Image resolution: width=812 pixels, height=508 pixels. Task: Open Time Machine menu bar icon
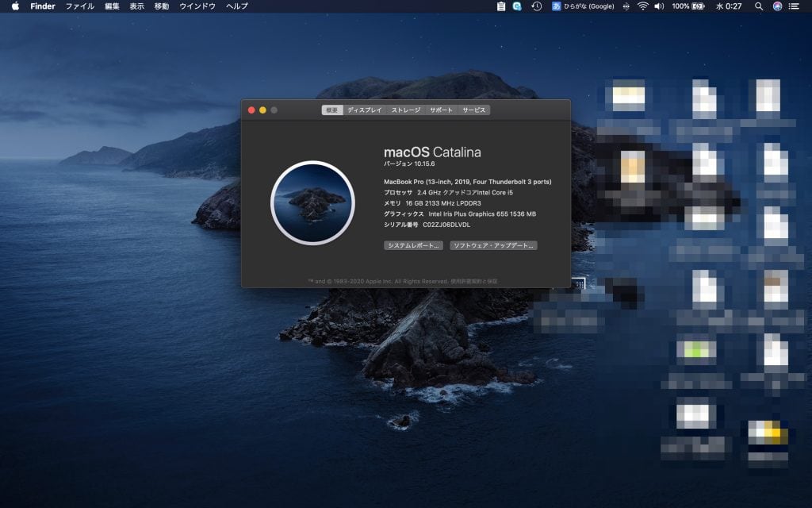[537, 6]
